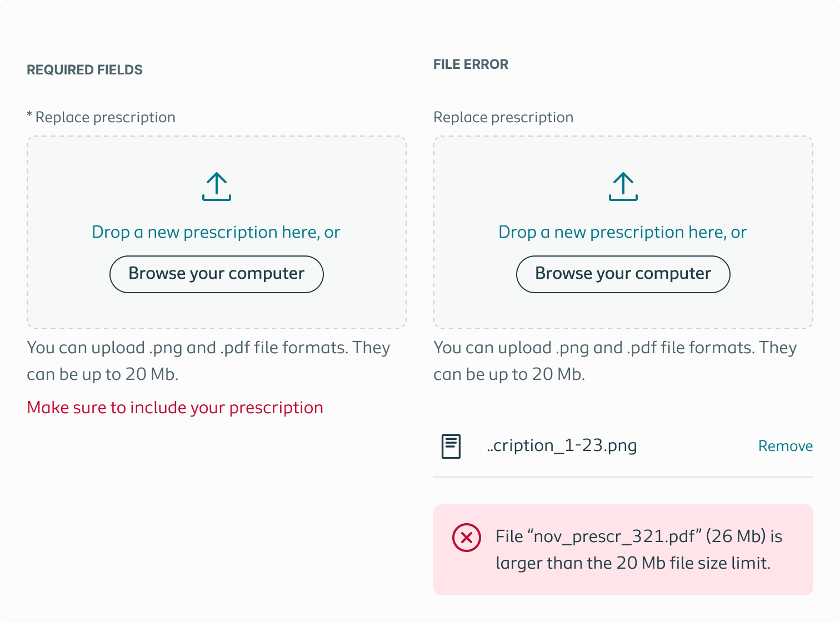Select the file name ..cription_1-23.png

[562, 445]
